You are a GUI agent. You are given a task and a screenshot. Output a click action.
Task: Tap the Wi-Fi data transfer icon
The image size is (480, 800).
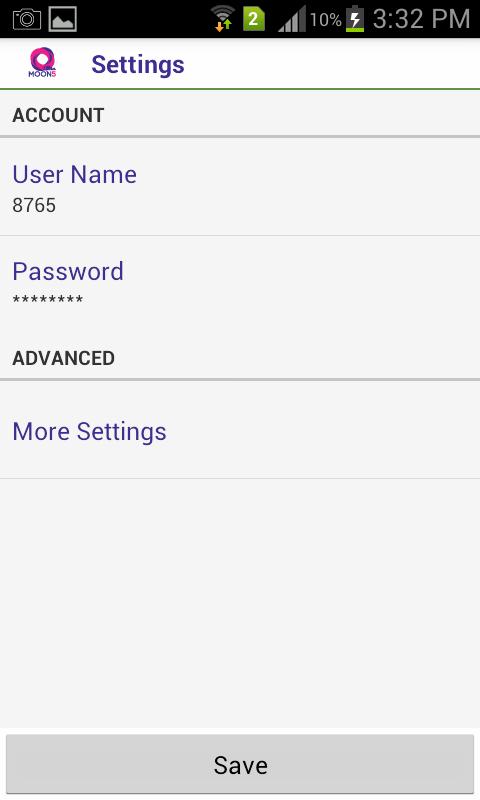pyautogui.click(x=222, y=19)
